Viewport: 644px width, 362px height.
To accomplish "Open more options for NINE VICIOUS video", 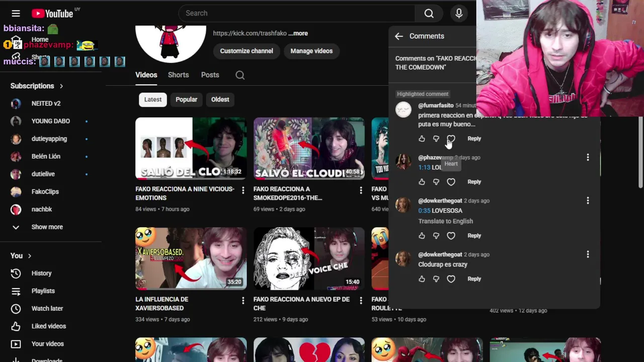I will [x=243, y=190].
